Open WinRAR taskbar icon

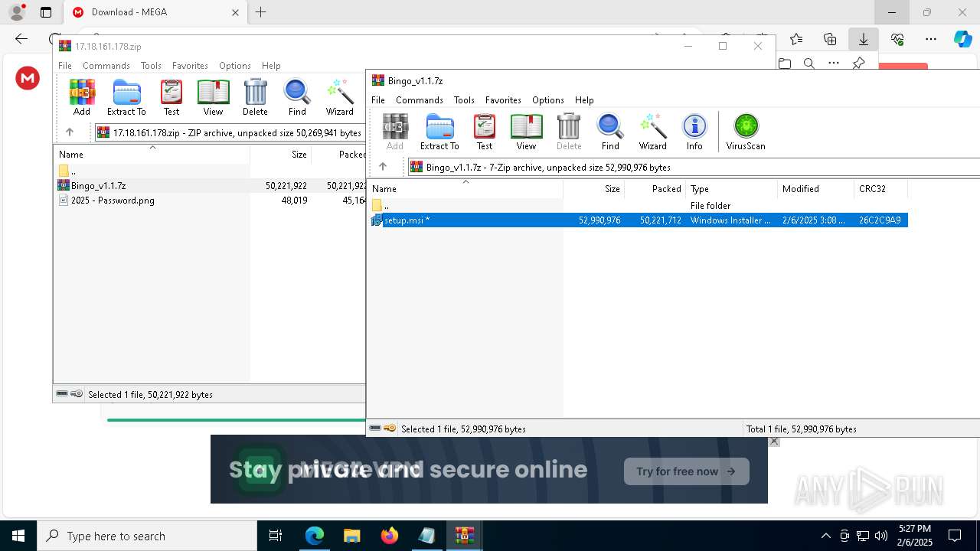tap(464, 536)
